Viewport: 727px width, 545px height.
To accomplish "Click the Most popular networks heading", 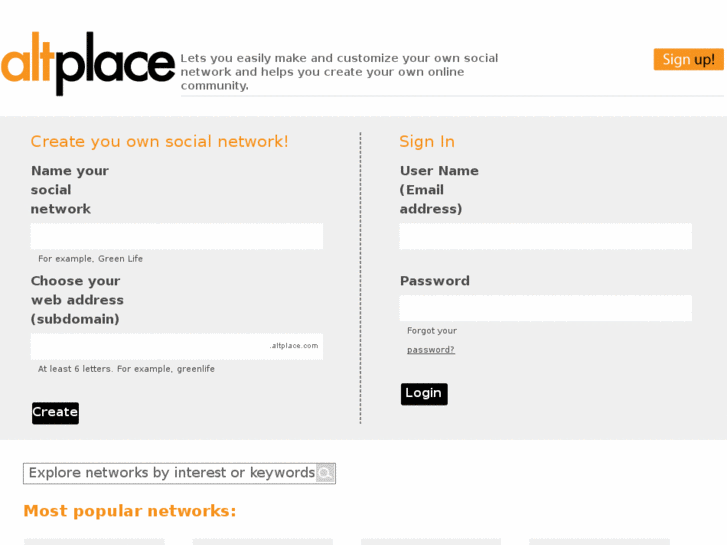I will pyautogui.click(x=130, y=511).
